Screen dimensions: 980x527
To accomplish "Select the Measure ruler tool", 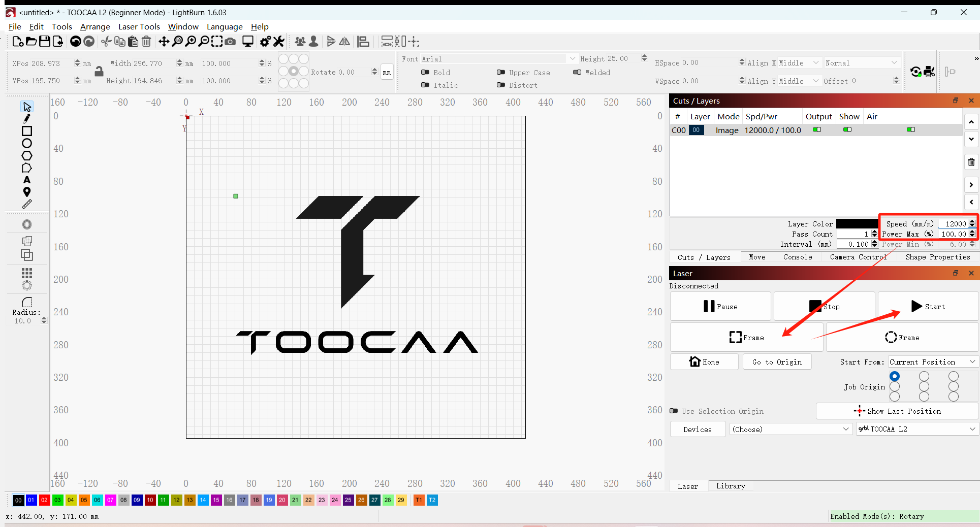I will tap(27, 204).
